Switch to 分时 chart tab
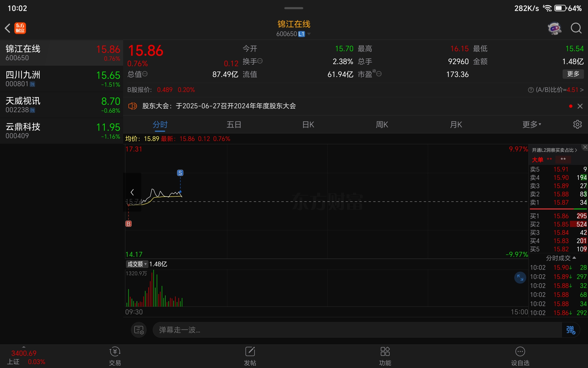 [160, 125]
